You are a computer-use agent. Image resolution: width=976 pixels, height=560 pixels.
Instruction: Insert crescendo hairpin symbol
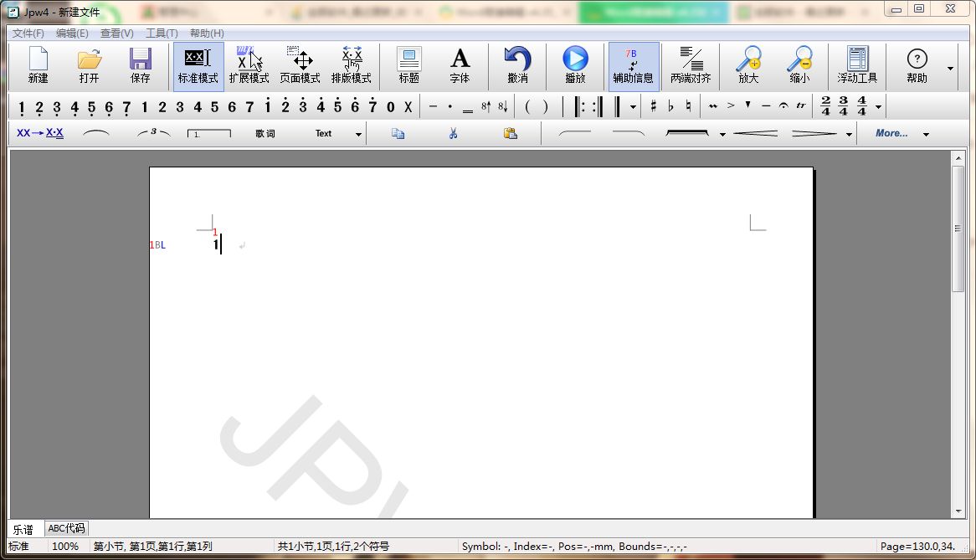[x=755, y=133]
